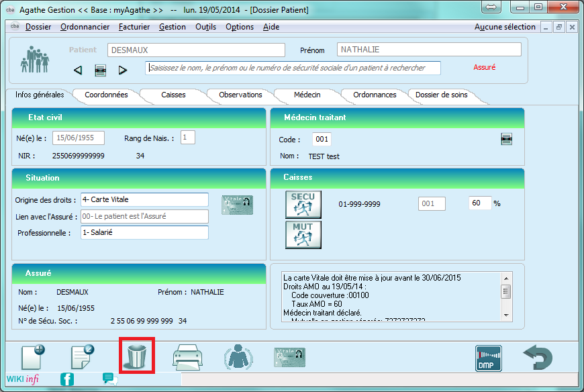
Task: Click caisse number 01-999-9999
Action: 359,204
